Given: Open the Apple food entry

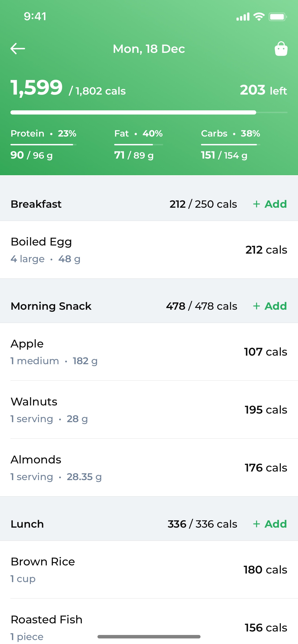Looking at the screenshot, I should (x=149, y=352).
